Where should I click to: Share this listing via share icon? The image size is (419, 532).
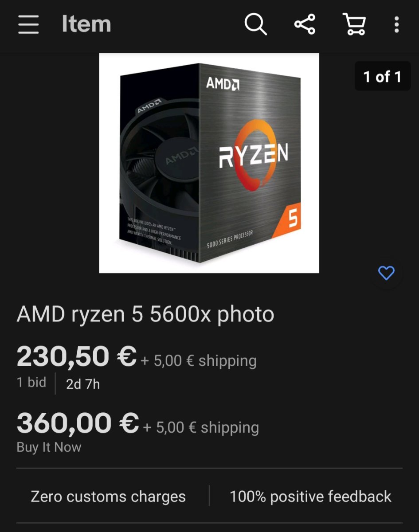pyautogui.click(x=305, y=24)
